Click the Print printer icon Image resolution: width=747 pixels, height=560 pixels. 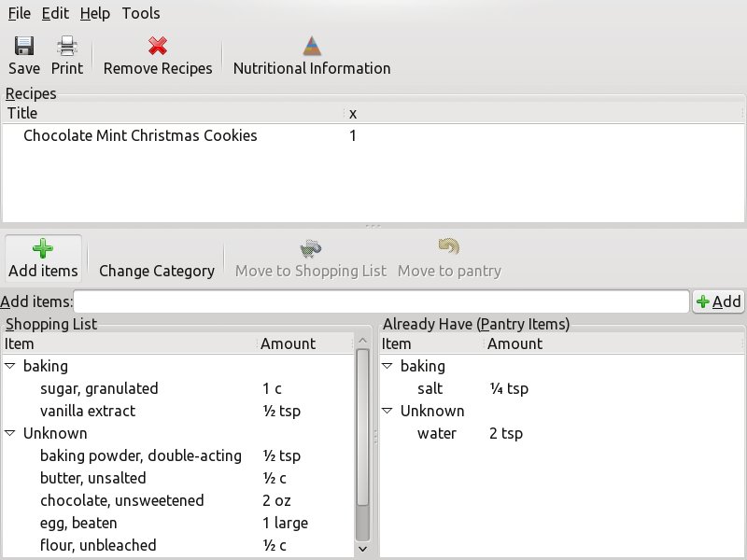66,46
